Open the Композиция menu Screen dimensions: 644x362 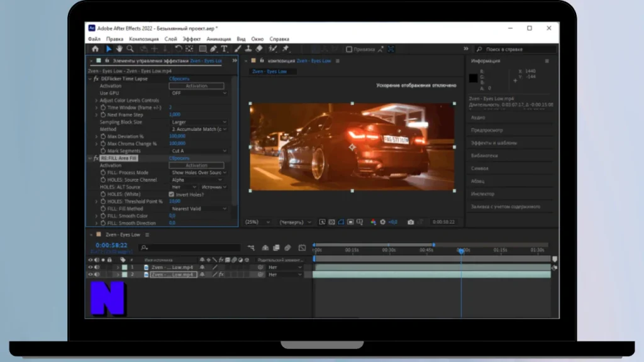tap(144, 39)
